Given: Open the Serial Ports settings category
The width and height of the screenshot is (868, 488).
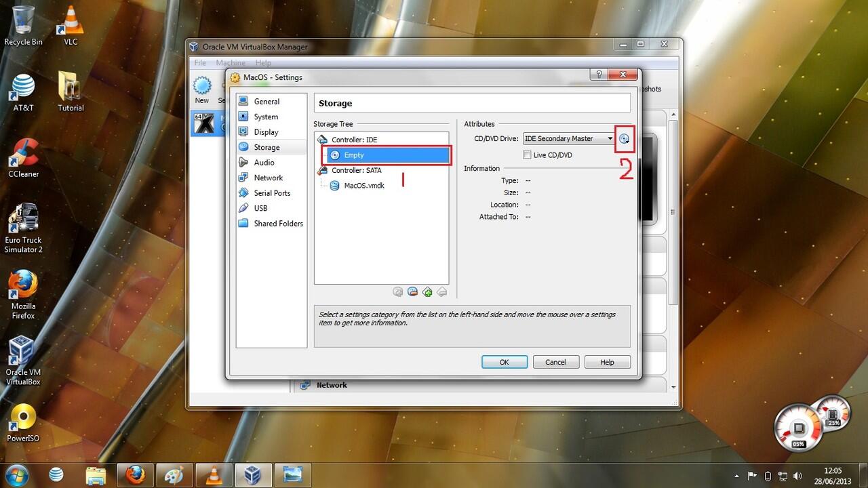Looking at the screenshot, I should (x=271, y=192).
